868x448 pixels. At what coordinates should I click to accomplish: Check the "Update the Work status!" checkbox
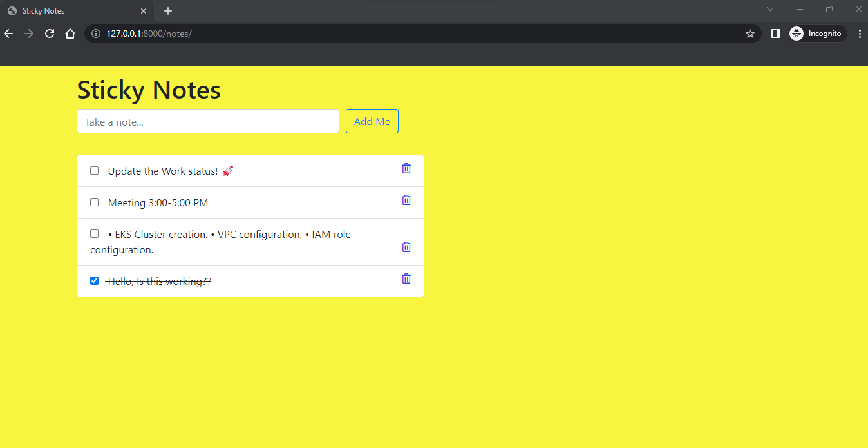pos(95,171)
